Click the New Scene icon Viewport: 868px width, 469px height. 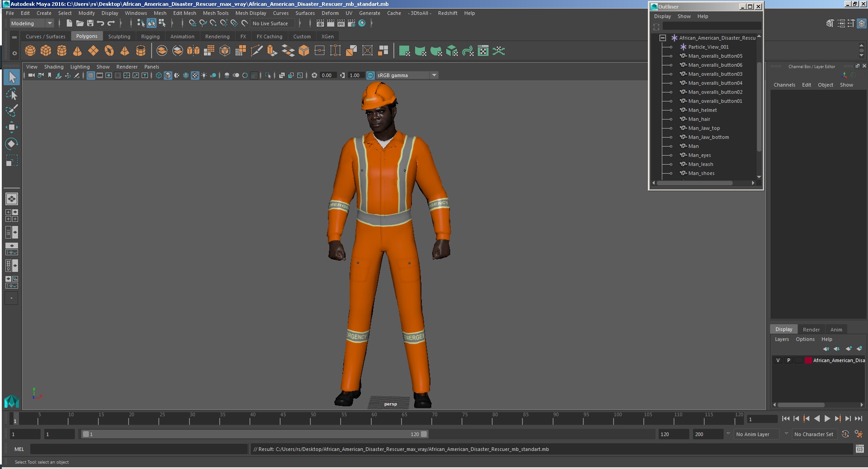click(69, 23)
